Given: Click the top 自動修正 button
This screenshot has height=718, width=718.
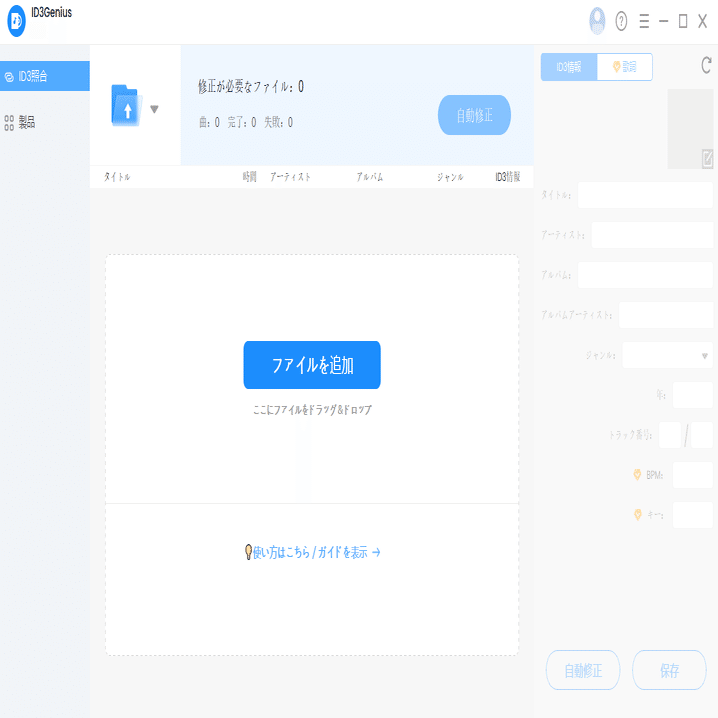Looking at the screenshot, I should 474,115.
